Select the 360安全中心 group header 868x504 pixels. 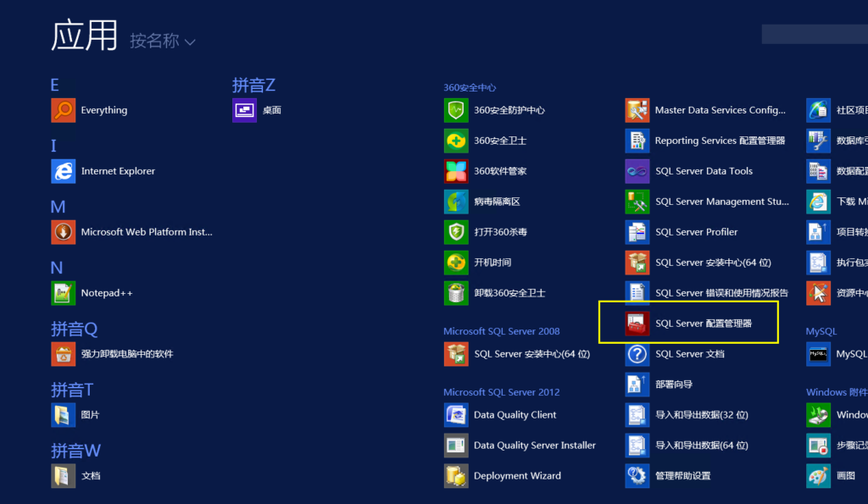pos(470,87)
